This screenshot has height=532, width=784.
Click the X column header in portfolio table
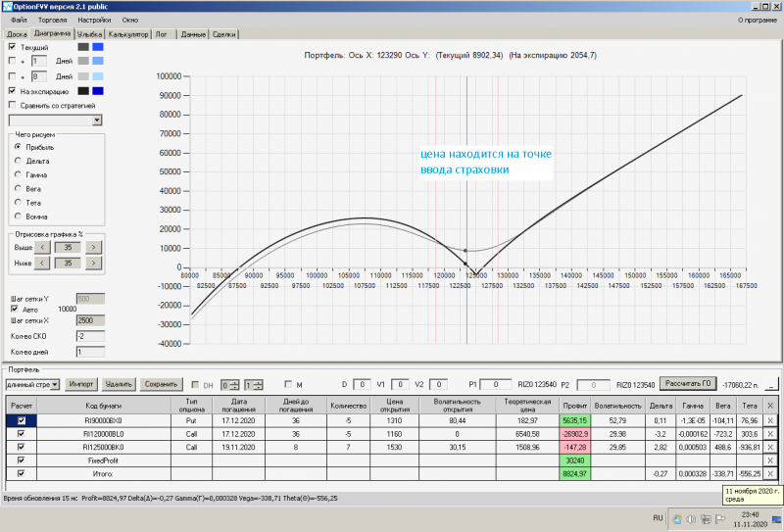click(770, 406)
